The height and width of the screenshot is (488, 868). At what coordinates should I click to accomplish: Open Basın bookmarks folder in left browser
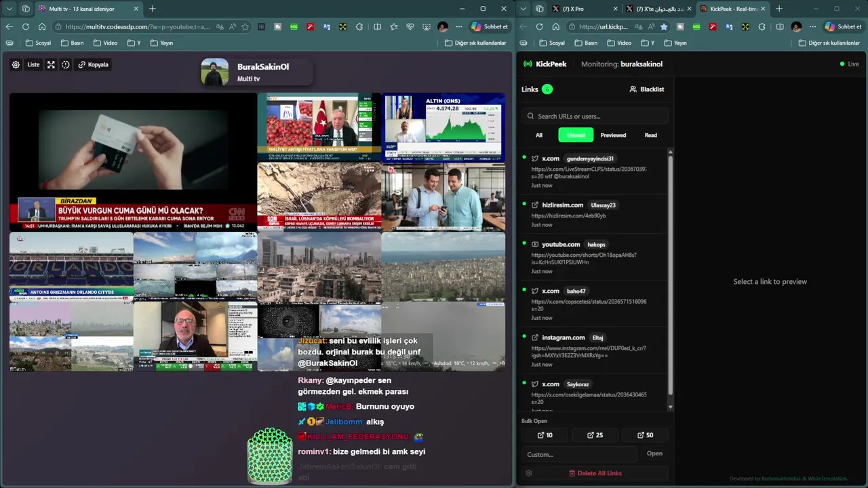[73, 43]
